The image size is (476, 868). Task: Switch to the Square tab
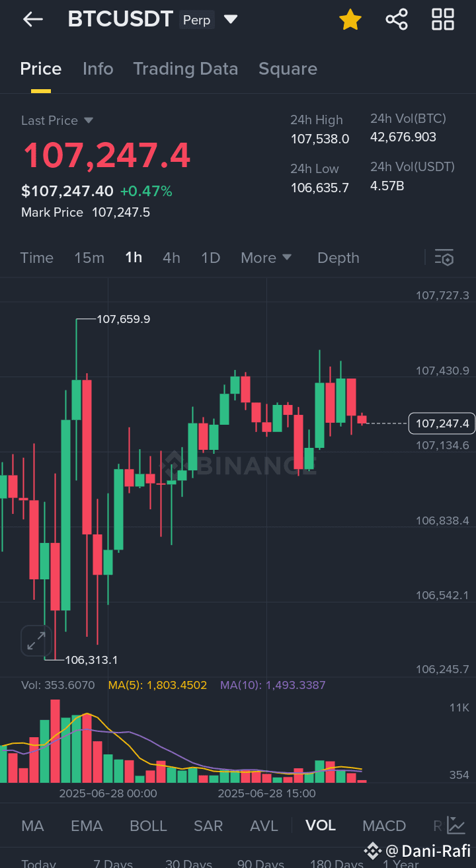pyautogui.click(x=288, y=69)
